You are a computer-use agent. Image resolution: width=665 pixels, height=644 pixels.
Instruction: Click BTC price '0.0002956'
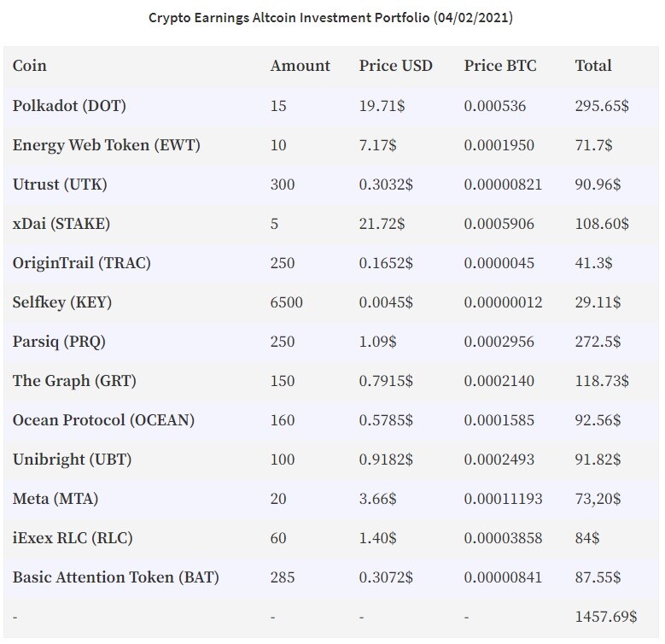click(499, 342)
